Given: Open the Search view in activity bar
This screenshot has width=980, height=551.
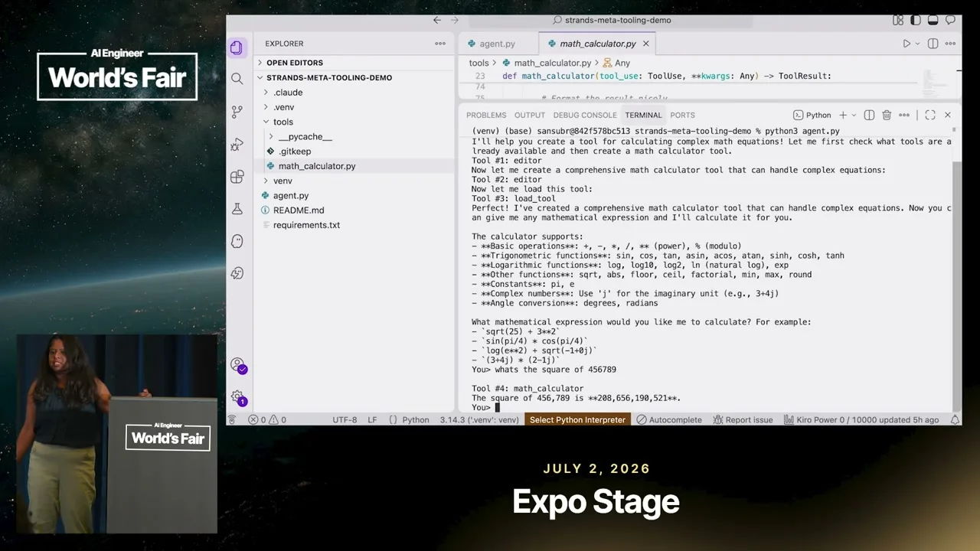Looking at the screenshot, I should [x=237, y=78].
